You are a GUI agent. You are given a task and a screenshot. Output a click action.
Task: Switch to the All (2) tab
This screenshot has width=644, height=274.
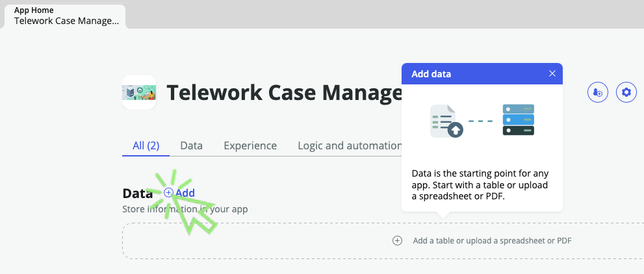[x=146, y=145]
